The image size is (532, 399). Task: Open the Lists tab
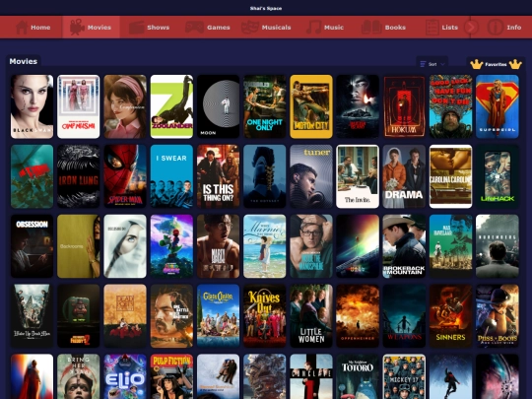441,28
